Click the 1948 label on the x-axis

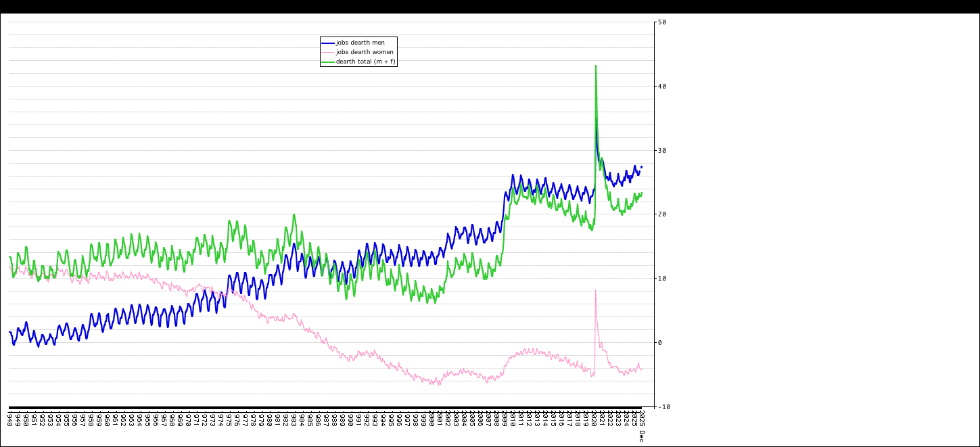click(9, 419)
